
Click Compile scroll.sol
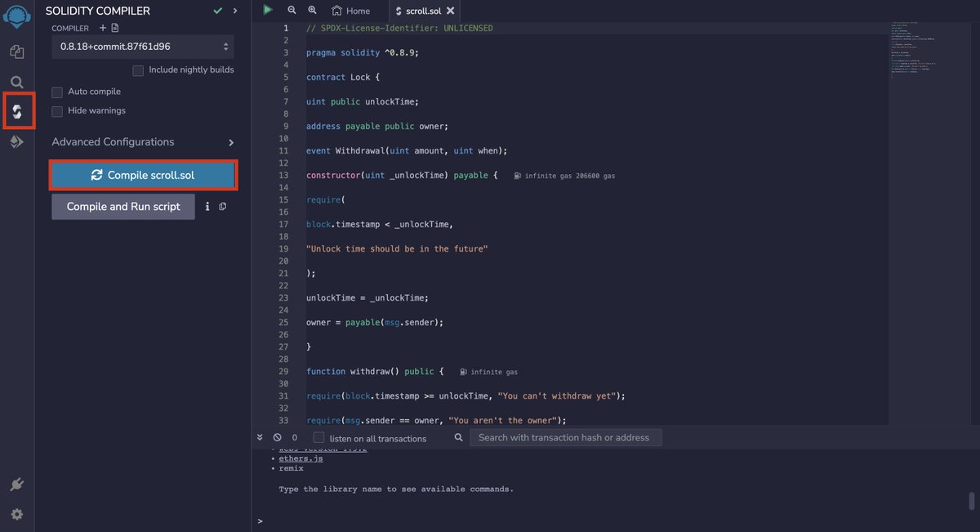coord(143,174)
